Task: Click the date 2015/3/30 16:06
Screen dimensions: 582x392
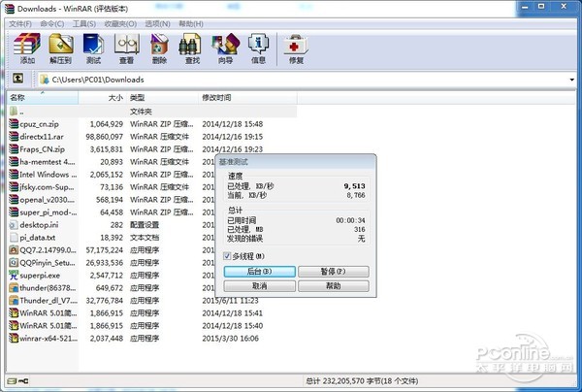Action: [x=231, y=339]
